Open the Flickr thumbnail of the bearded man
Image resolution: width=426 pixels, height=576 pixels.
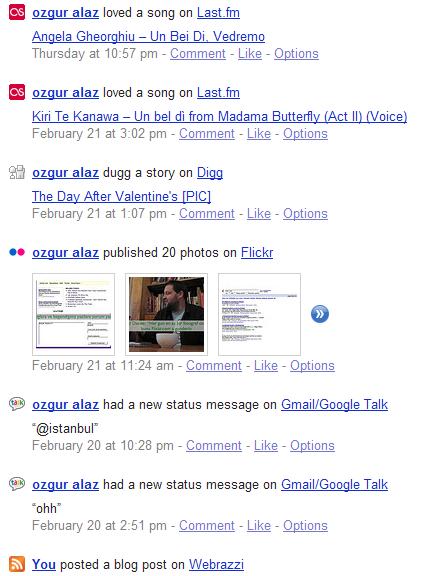point(166,314)
